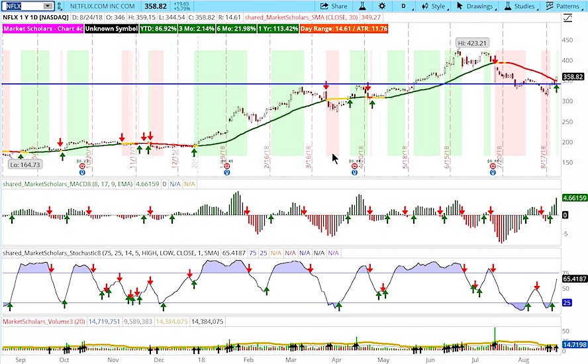Screen dimensions: 588x364
Task: Click the 3 Mo: 2.14% label
Action: 197,28
